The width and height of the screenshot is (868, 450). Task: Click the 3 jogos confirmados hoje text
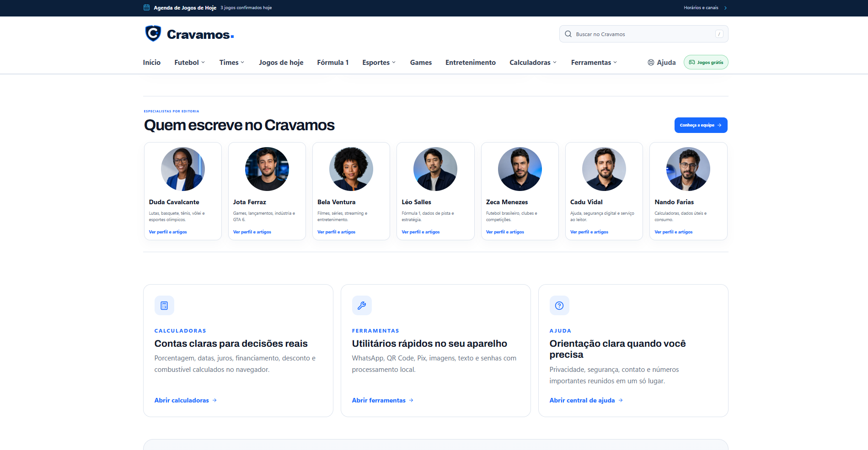[x=246, y=8]
